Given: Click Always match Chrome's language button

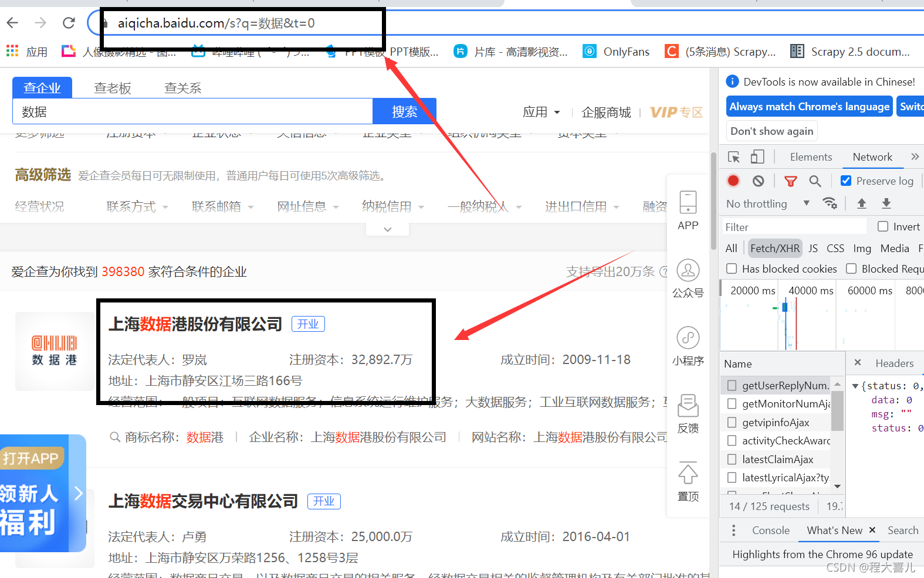Looking at the screenshot, I should (x=809, y=107).
